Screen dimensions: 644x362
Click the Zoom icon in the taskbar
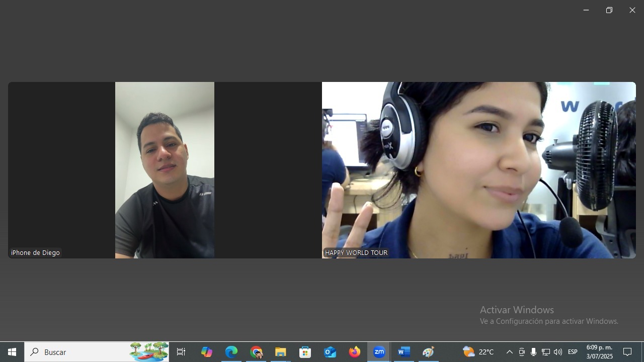click(x=379, y=352)
